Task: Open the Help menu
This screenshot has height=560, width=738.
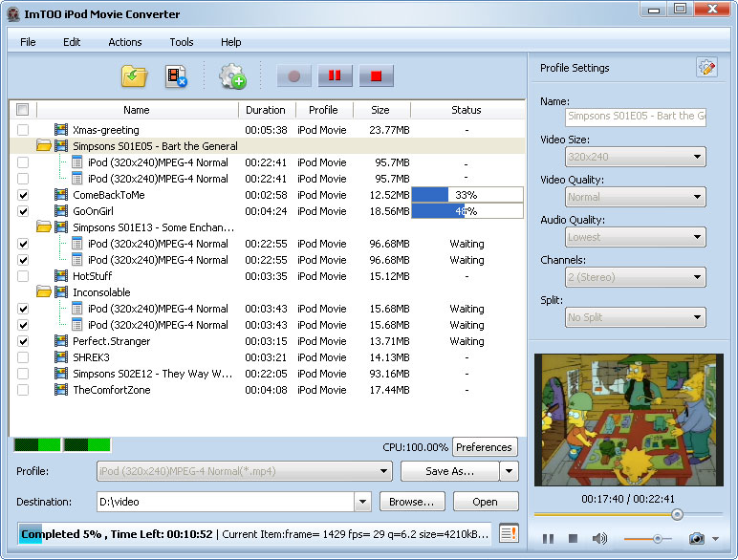Action: [230, 42]
